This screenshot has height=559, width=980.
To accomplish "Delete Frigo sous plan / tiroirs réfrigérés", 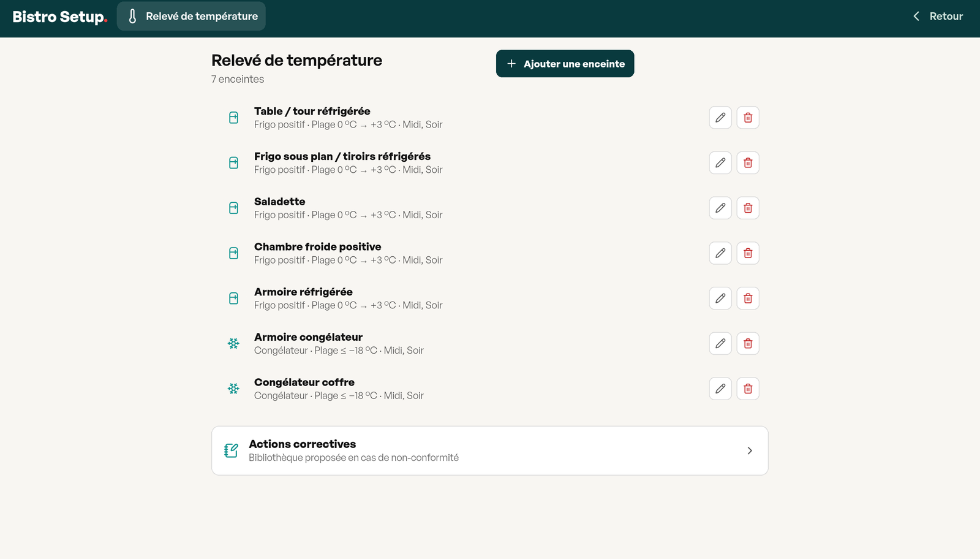I will pyautogui.click(x=748, y=163).
